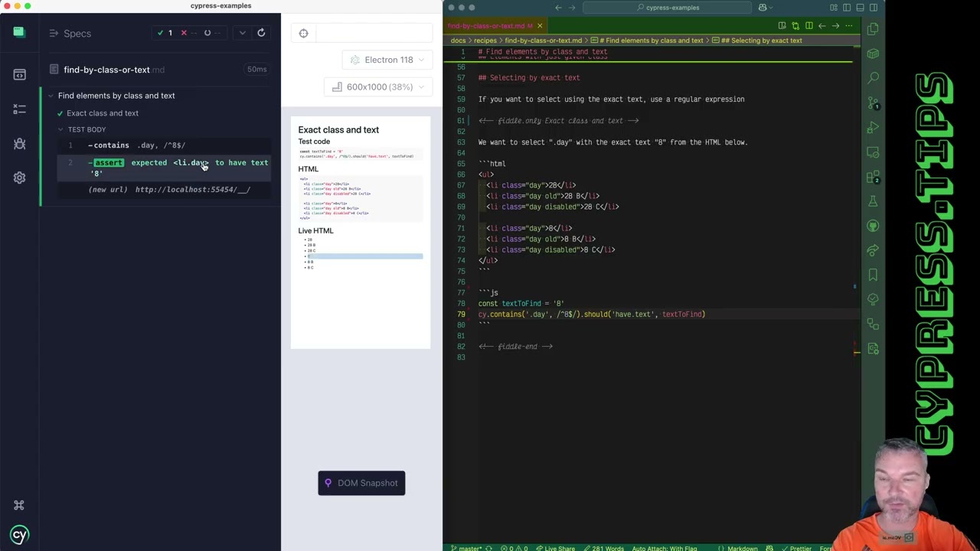
Task: Click the Cypress 'cy' logo at bottom
Action: [19, 535]
